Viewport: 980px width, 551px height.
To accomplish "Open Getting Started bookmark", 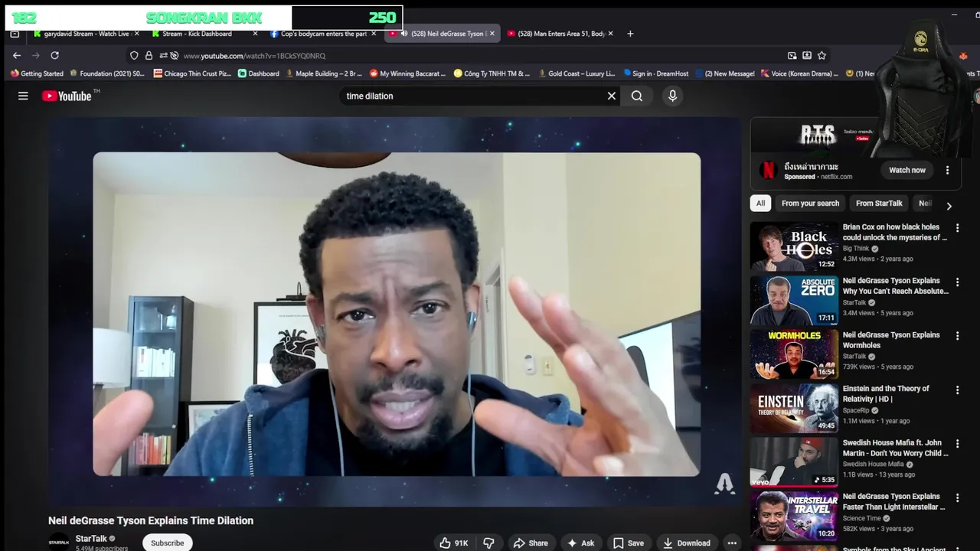I will coord(37,73).
